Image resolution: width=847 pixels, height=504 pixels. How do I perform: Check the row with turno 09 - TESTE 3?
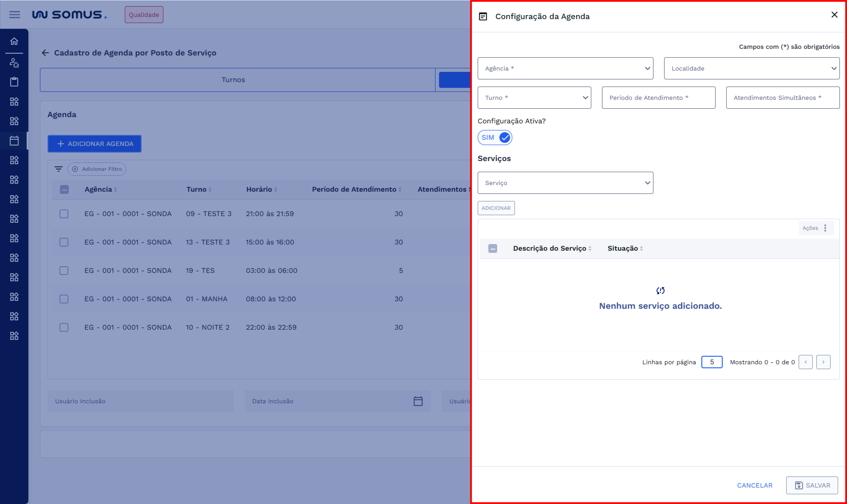(x=64, y=214)
